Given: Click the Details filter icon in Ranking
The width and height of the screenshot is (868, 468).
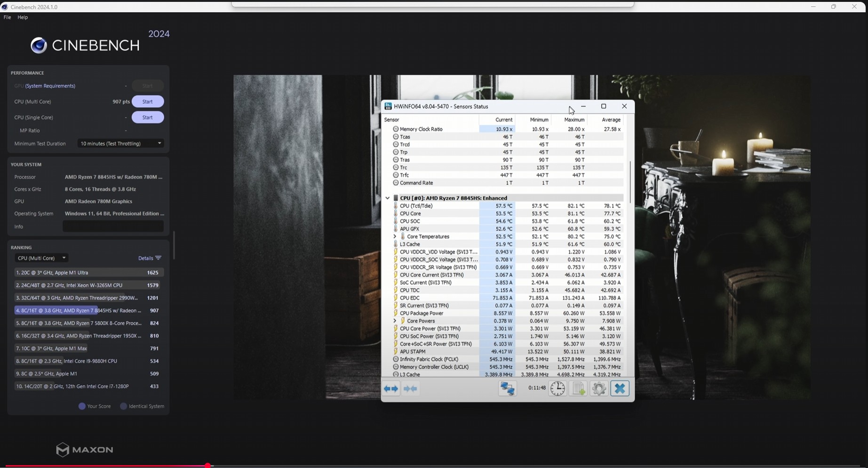Looking at the screenshot, I should 158,258.
